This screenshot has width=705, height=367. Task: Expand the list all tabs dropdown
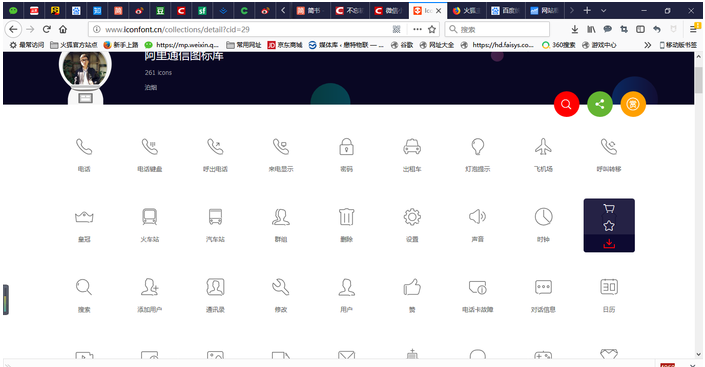point(603,10)
